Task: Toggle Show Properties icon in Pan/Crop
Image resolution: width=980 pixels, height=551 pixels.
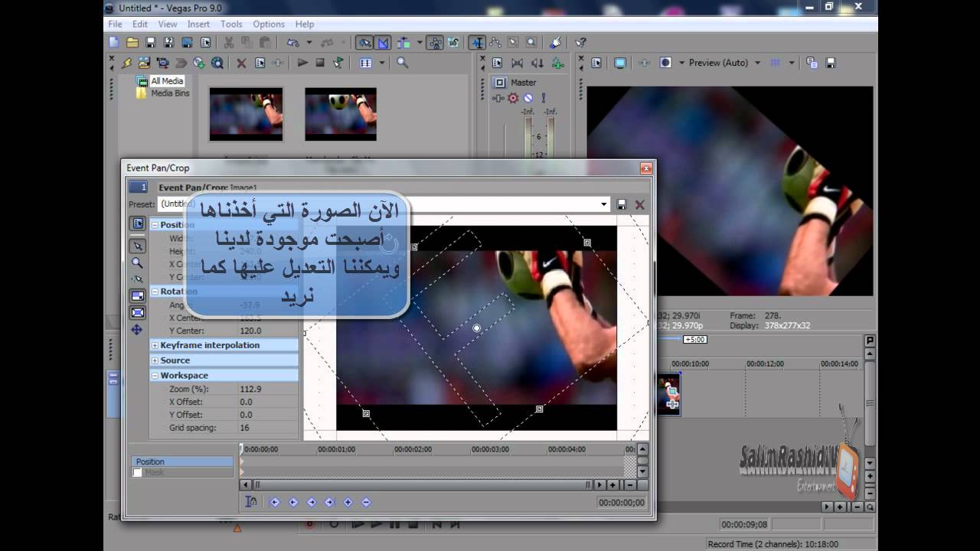Action: [138, 223]
